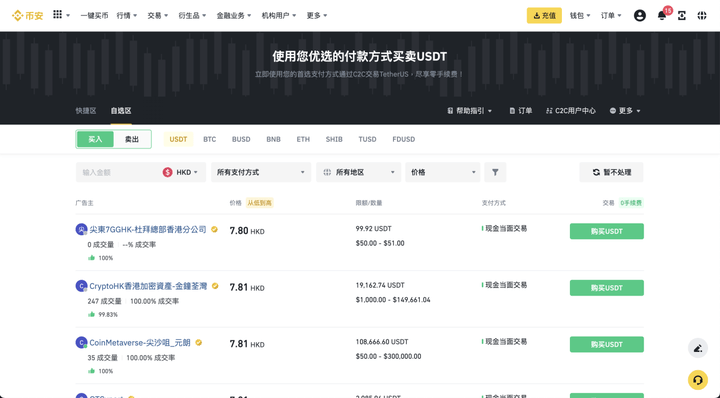Click verified badge next to CoinMetaverse advertiser
The width and height of the screenshot is (720, 398).
pos(198,342)
